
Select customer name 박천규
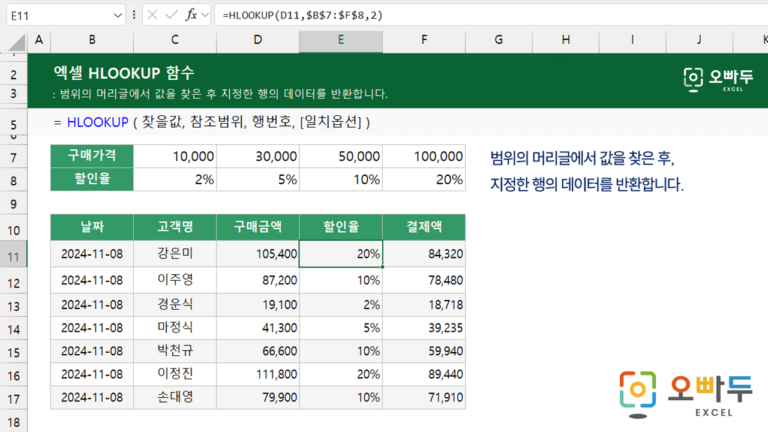174,351
